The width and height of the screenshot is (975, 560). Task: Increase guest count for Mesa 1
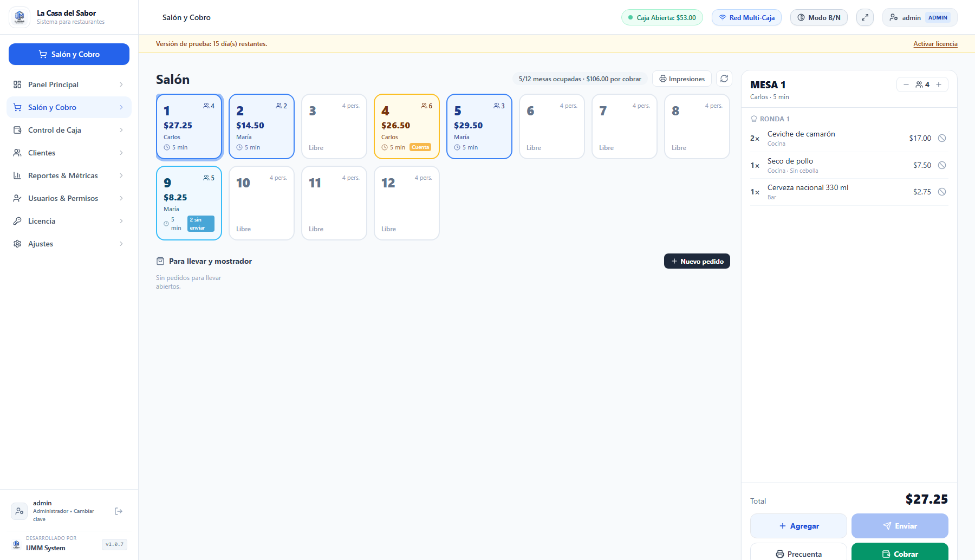pyautogui.click(x=939, y=84)
